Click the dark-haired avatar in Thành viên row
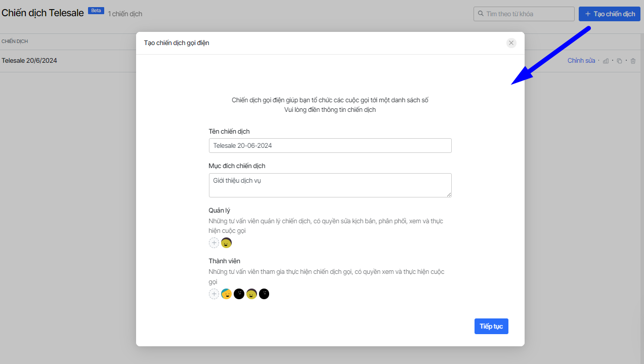Image resolution: width=644 pixels, height=364 pixels. point(251,294)
